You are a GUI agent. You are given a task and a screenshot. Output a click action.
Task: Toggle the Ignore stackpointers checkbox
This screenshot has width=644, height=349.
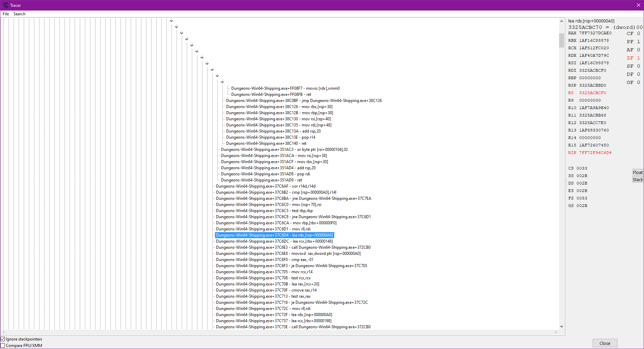point(3,339)
